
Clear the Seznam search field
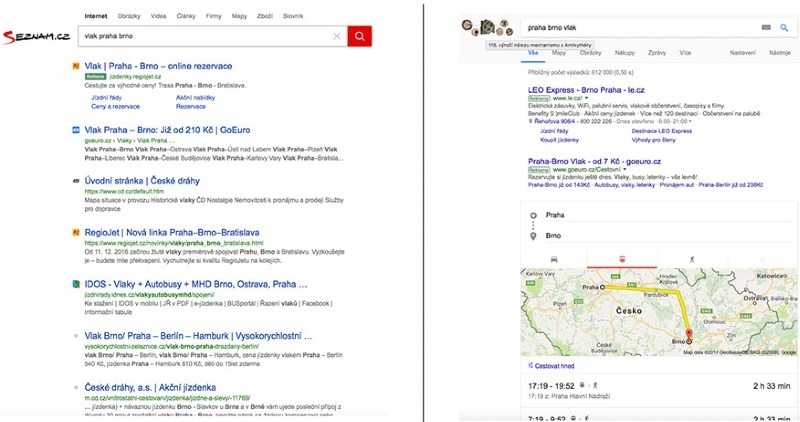pos(337,36)
